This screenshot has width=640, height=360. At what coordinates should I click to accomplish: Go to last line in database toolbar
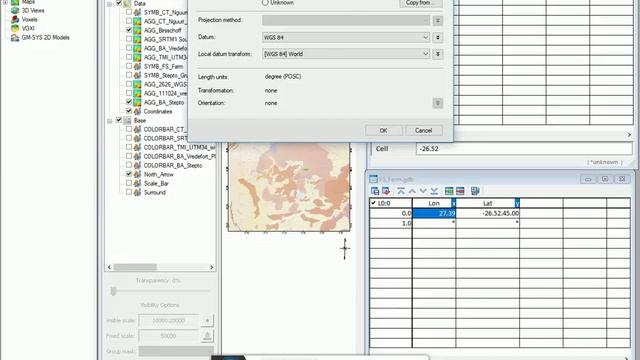tap(434, 191)
